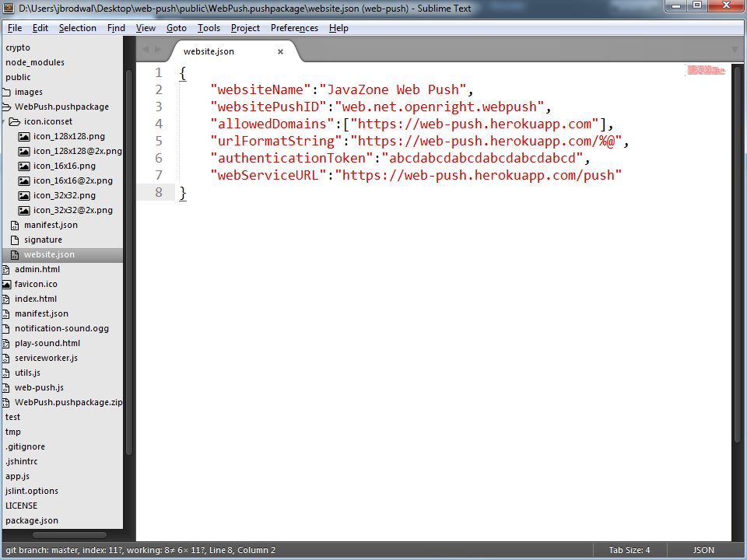Open the File menu
This screenshot has height=560, width=747.
click(15, 28)
